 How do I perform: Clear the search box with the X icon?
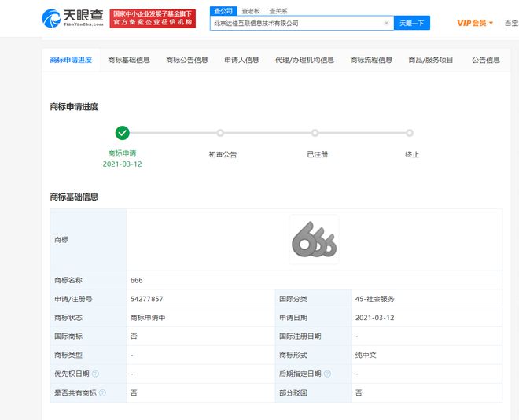coord(386,23)
